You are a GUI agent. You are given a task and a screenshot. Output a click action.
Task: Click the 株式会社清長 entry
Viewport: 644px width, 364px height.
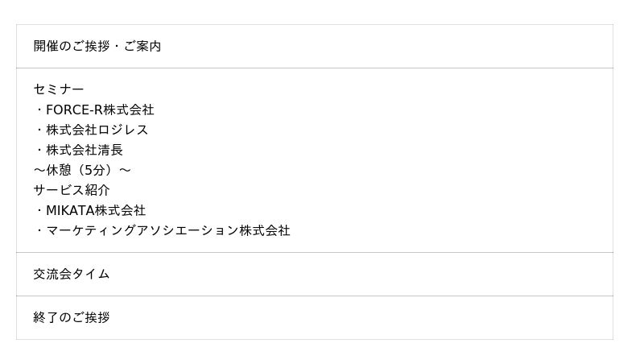(85, 150)
